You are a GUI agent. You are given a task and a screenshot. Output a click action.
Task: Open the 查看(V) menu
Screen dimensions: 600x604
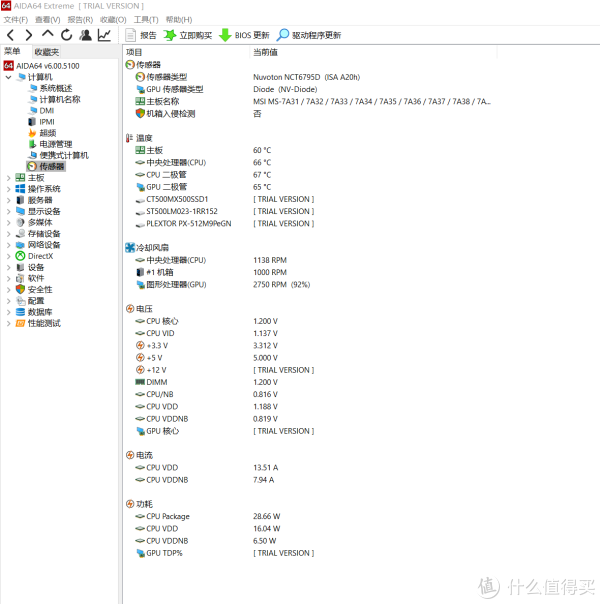47,20
